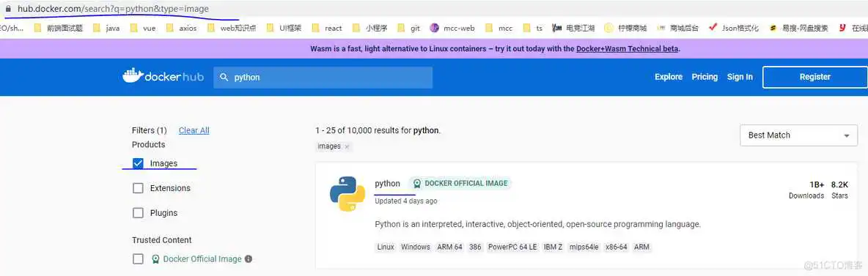The image size is (868, 276).
Task: Click the Python logo thumbnail
Action: 347,194
